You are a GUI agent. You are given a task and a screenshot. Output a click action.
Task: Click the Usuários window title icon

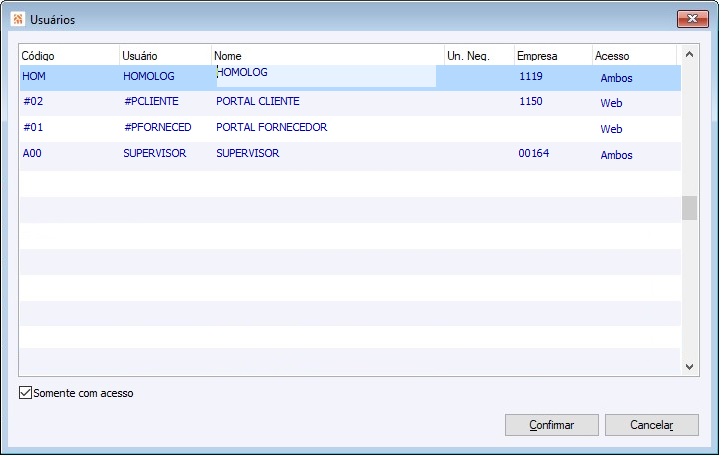pyautogui.click(x=18, y=19)
